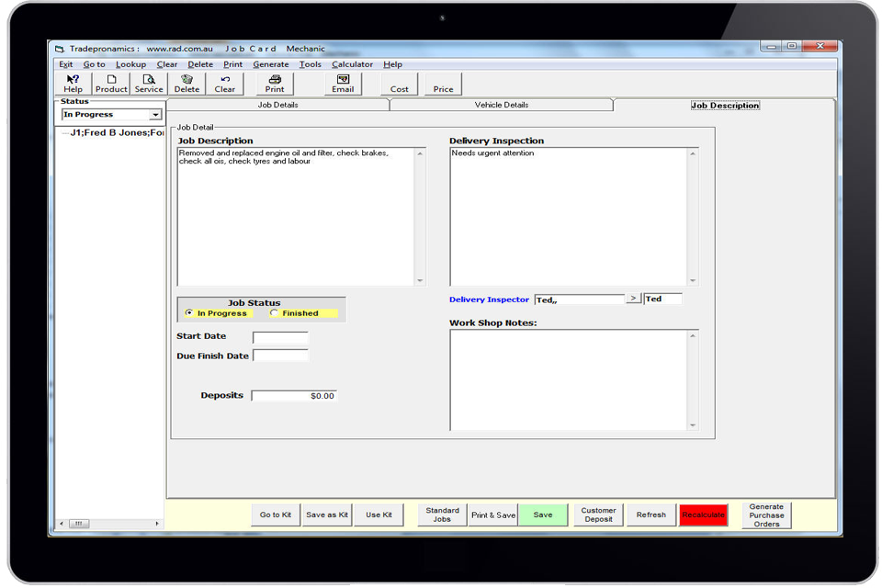The height and width of the screenshot is (588, 882).
Task: Click the Print toolbar icon
Action: (x=275, y=84)
